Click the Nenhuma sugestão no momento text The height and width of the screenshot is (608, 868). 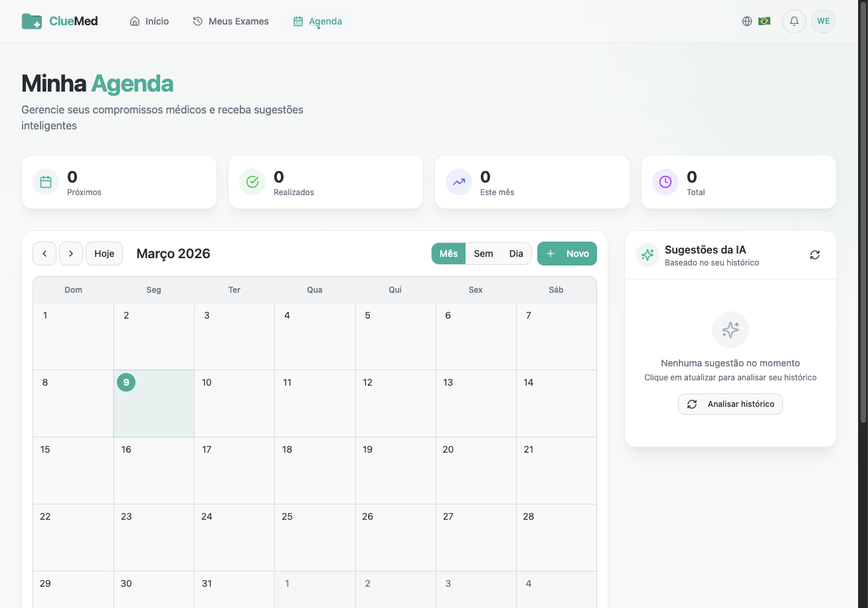click(731, 363)
